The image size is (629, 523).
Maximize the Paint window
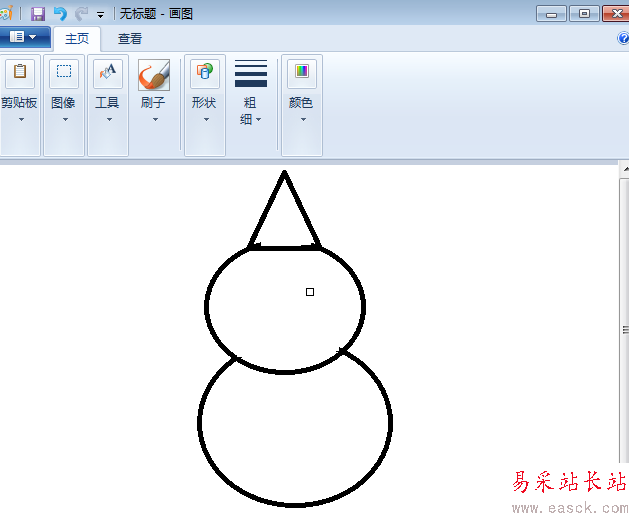coord(584,14)
